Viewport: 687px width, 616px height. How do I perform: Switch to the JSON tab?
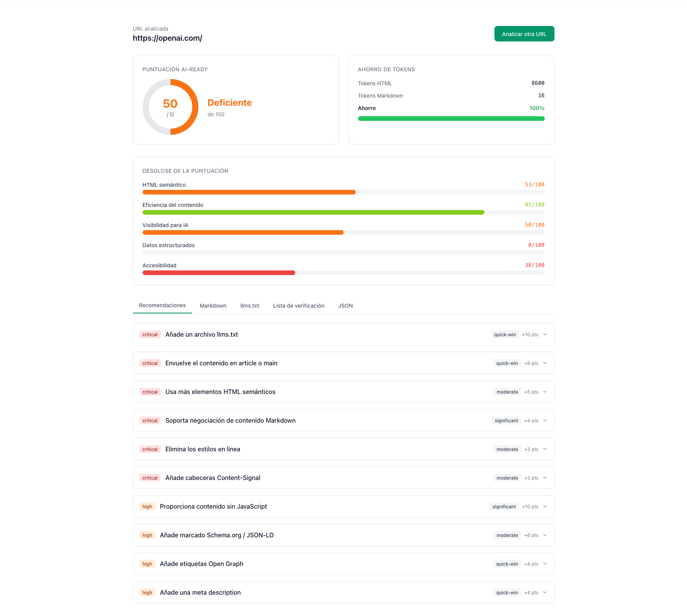(x=345, y=306)
